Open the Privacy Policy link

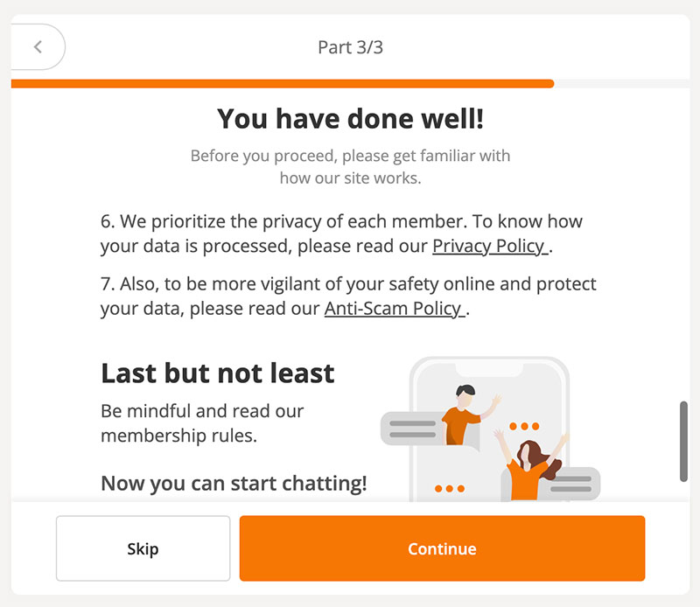coord(490,246)
